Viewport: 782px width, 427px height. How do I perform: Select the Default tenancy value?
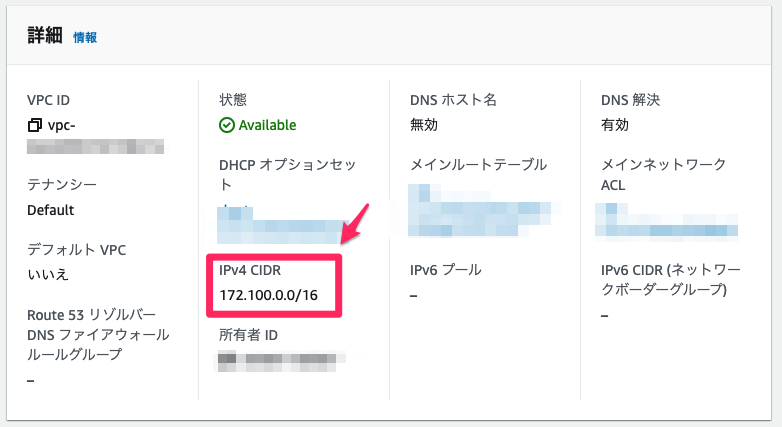click(50, 210)
